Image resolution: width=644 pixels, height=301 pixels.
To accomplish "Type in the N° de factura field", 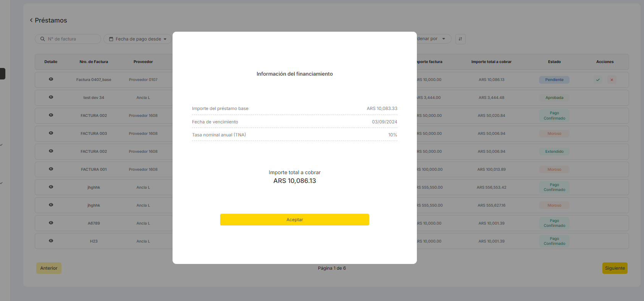I will click(x=72, y=39).
